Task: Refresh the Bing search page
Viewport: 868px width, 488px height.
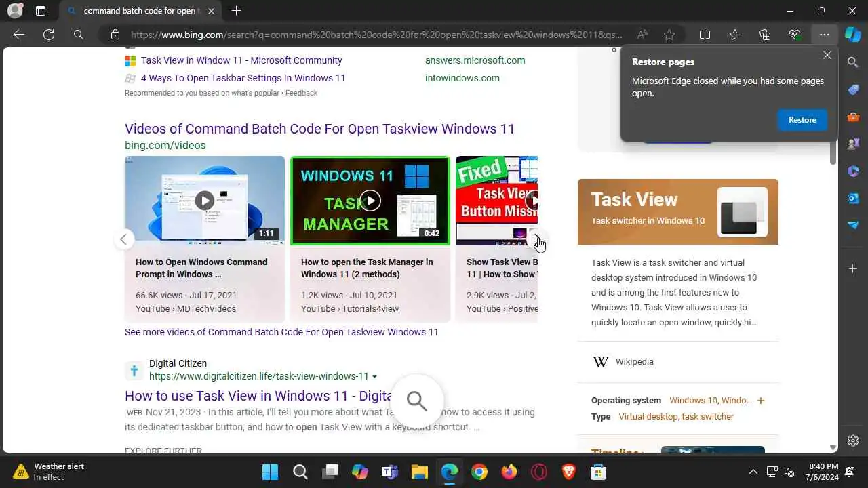Action: [49, 35]
